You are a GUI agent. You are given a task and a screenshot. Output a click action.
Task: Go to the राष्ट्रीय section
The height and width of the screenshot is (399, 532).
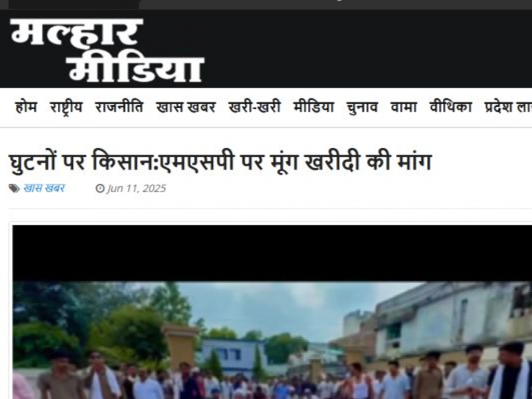coord(66,107)
